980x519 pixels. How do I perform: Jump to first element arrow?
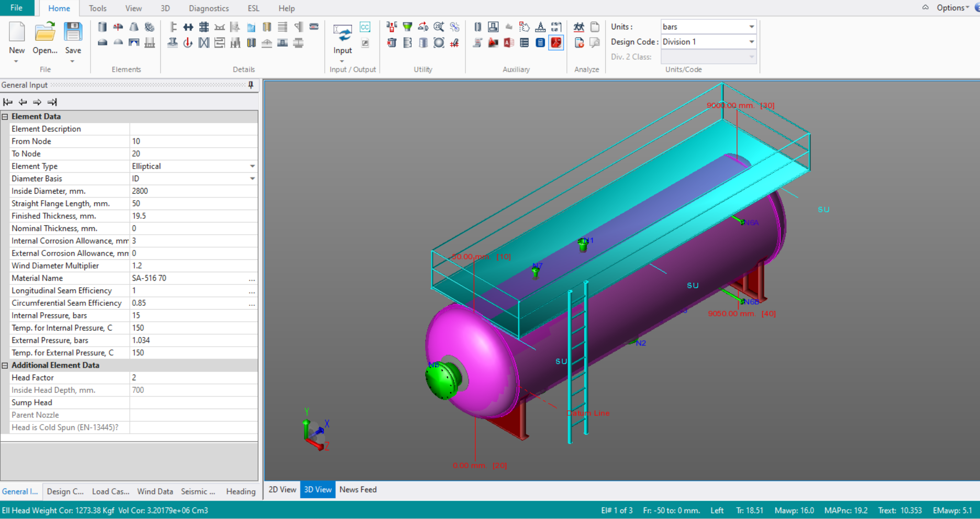8,102
